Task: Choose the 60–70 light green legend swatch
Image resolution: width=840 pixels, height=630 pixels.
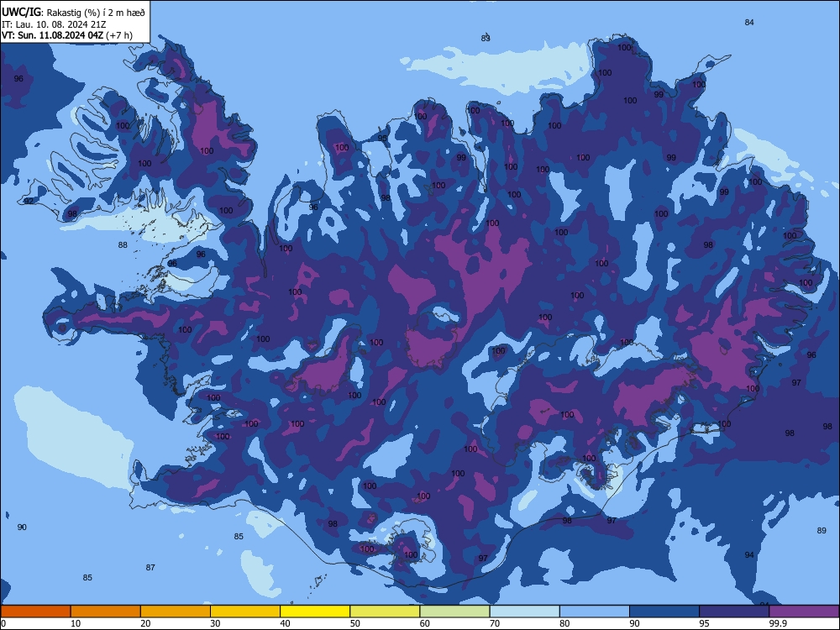Action: tap(454, 612)
